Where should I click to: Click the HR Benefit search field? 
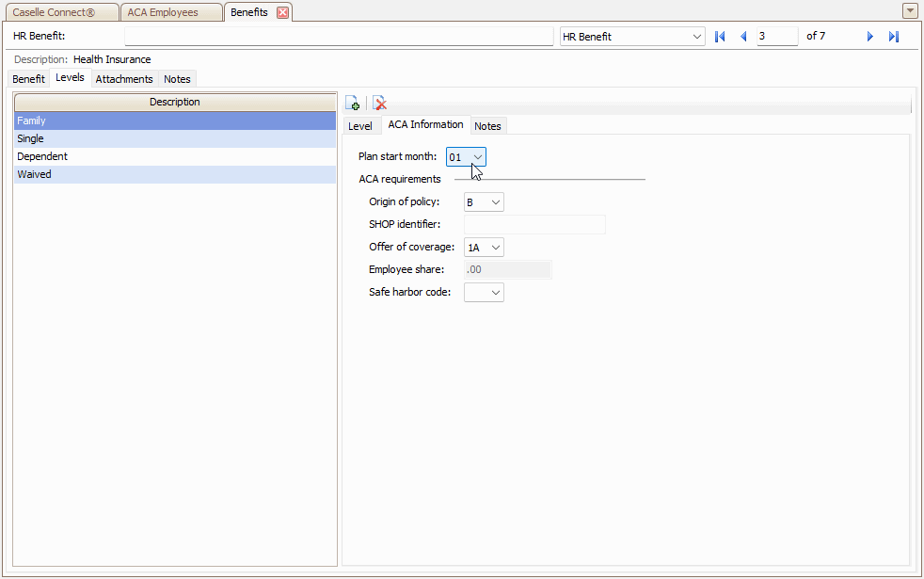click(x=339, y=37)
